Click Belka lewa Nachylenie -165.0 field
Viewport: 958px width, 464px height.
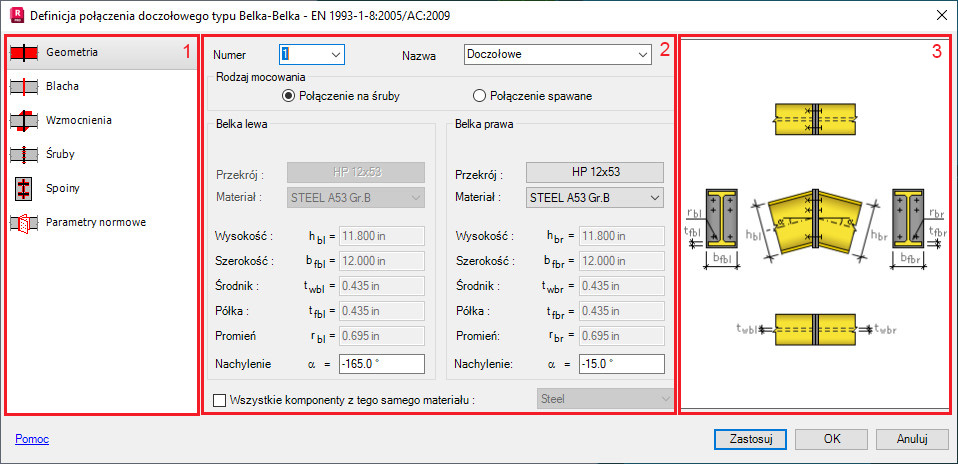(382, 364)
